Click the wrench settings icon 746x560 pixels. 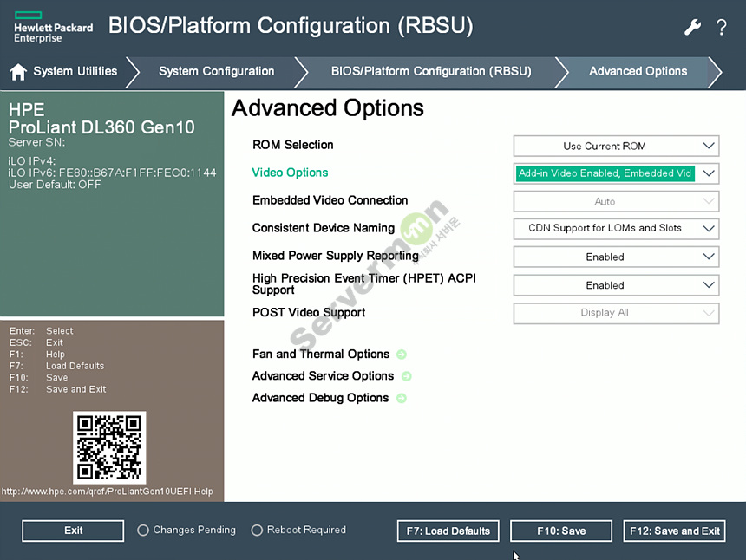692,27
